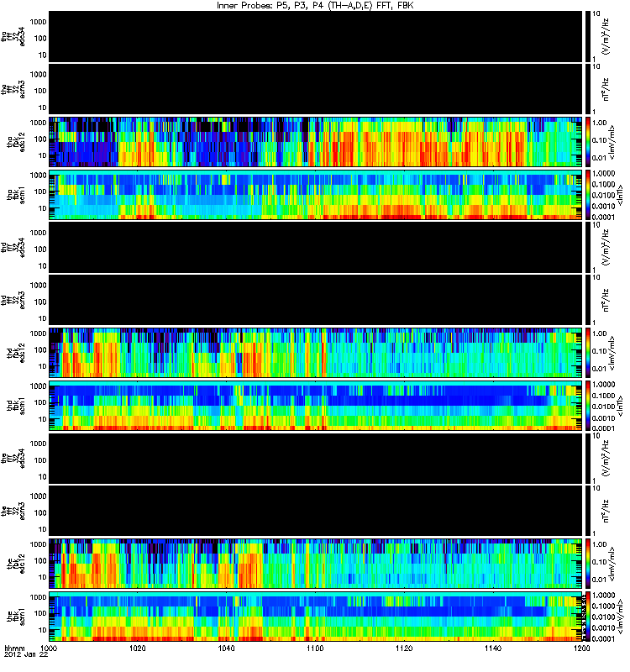This screenshot has height=672, width=630.
Task: Click the black color bar beside the fff 32 edc34
Action: 588,458
